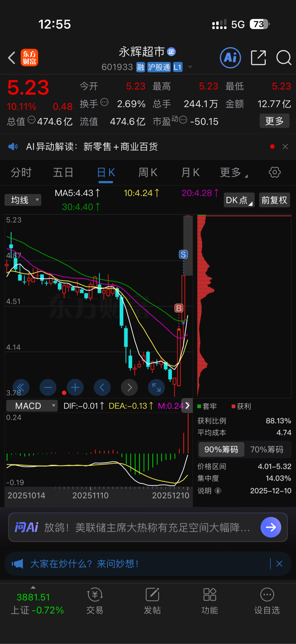Switch to 五日 tab
The image size is (296, 644).
(x=63, y=172)
